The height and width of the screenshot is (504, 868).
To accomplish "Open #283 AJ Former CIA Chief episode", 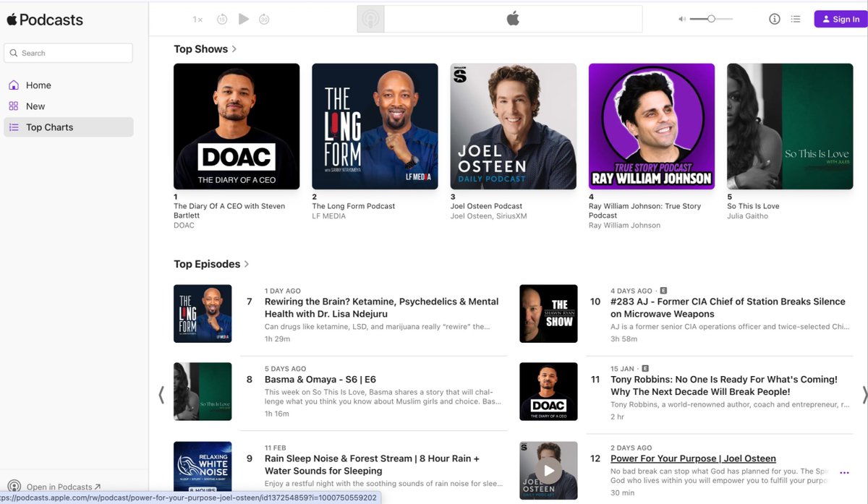I will click(728, 308).
